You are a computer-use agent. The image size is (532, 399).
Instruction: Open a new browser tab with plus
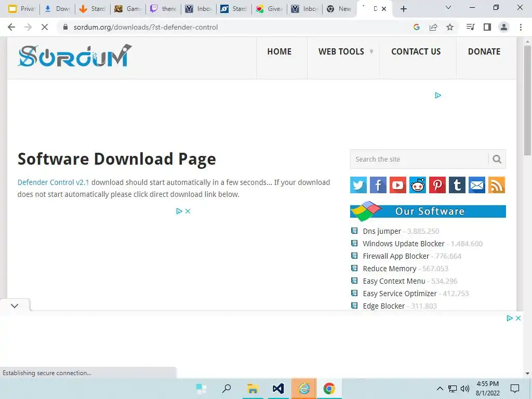(x=403, y=9)
